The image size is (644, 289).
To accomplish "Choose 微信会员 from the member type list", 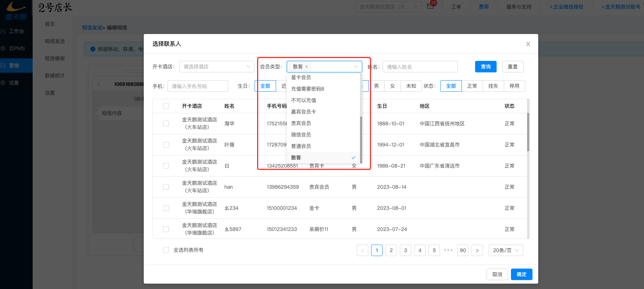I will pos(323,135).
